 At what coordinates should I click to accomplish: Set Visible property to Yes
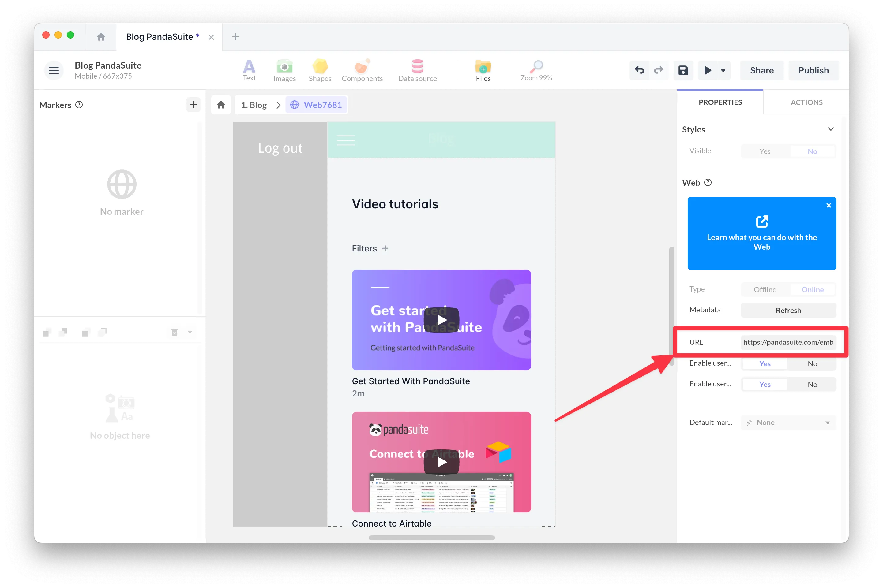click(765, 151)
